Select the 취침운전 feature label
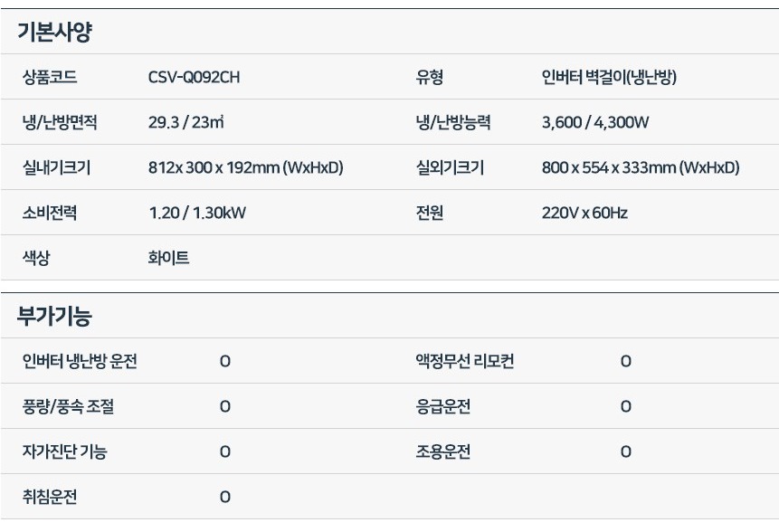Viewport: 779px width, 532px height. coord(50,498)
